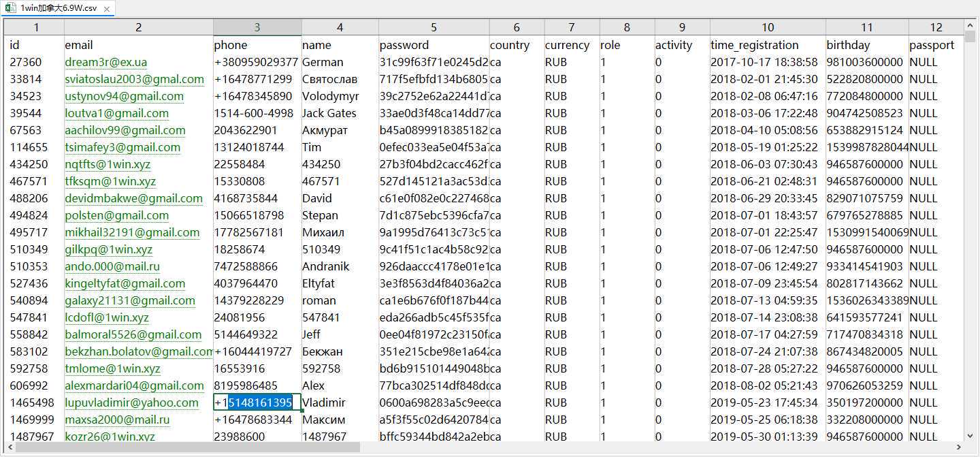Screen dimensions: 980x457
Task: Open email link tsimafey3@gmail.com
Action: pyautogui.click(x=122, y=147)
